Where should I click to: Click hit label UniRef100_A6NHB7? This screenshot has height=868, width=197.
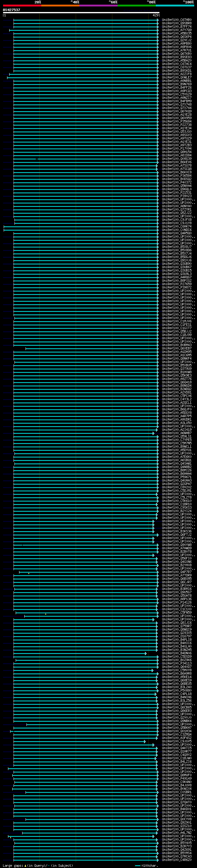coord(177,433)
